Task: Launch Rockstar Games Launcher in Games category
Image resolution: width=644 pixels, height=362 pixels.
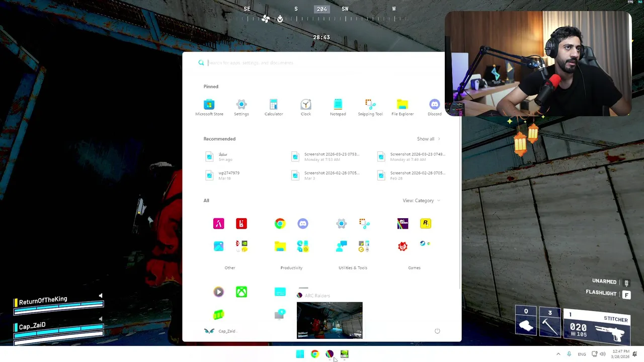Action: (426, 223)
